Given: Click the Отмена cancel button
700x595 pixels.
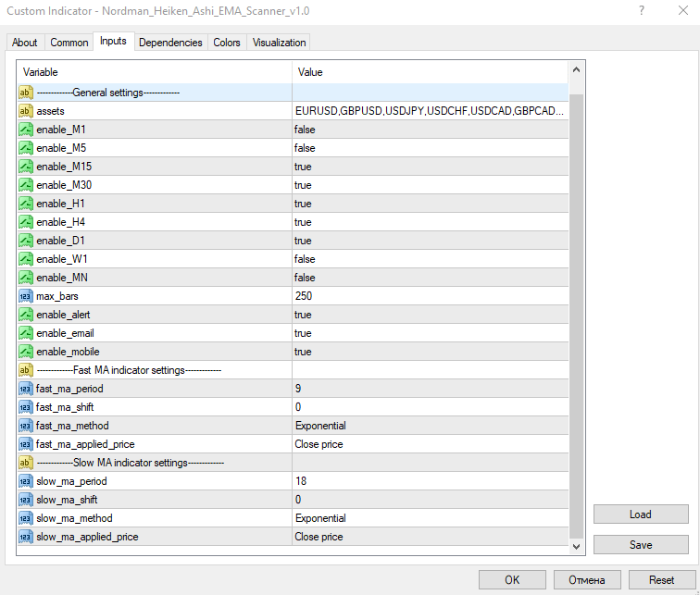Looking at the screenshot, I should tap(587, 580).
